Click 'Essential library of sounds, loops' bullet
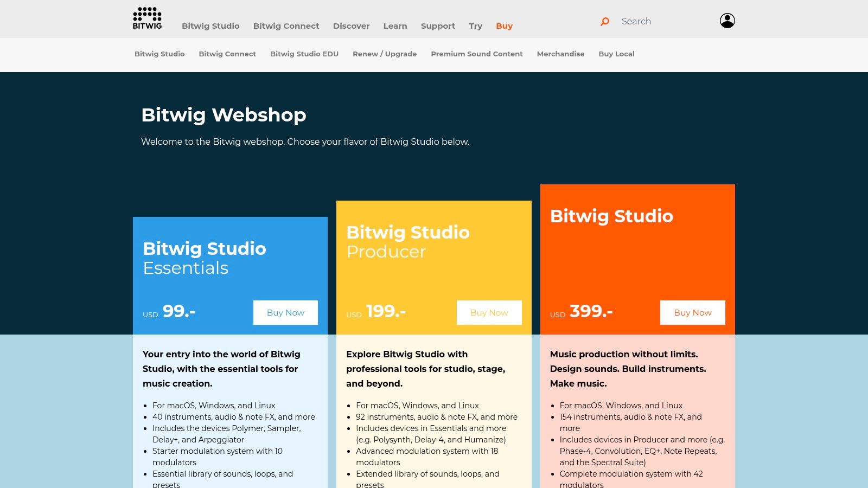This screenshot has height=488, width=868. [222, 479]
